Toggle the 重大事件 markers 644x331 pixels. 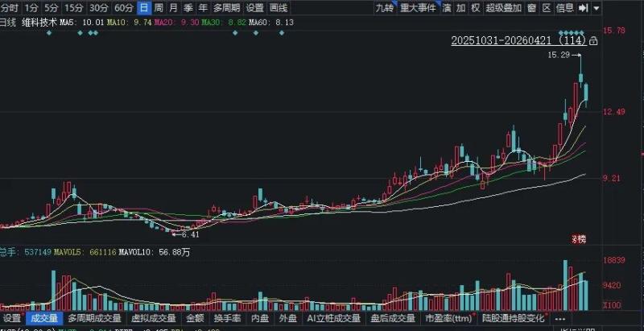tap(419, 8)
